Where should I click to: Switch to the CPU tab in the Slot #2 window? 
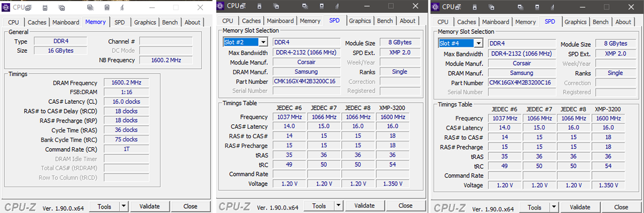tap(228, 21)
